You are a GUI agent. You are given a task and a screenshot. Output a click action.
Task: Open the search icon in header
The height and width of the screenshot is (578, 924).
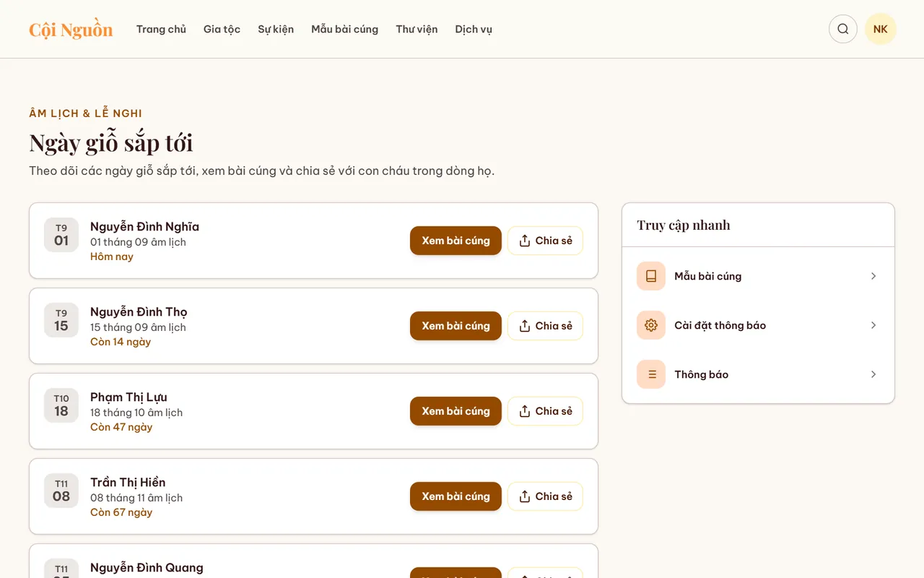click(843, 29)
